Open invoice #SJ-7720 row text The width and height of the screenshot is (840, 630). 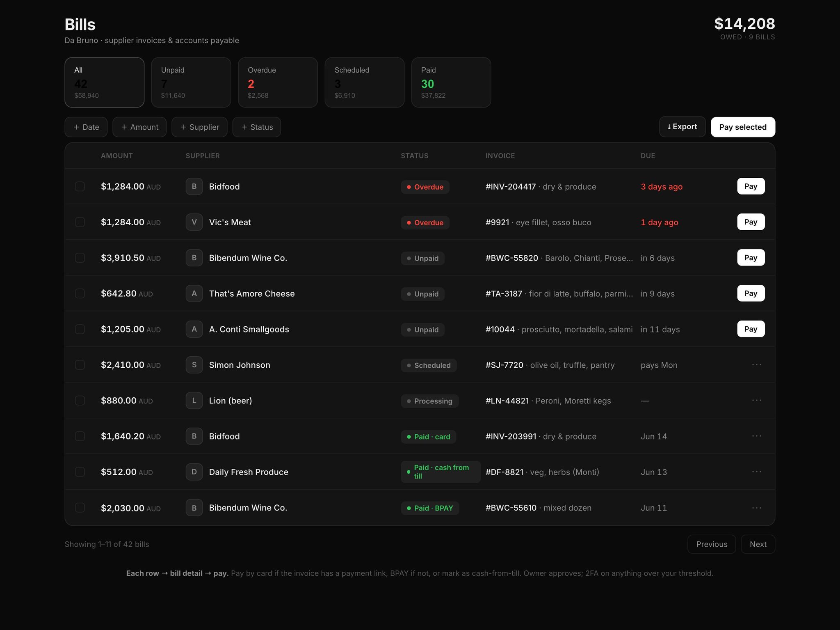point(550,365)
